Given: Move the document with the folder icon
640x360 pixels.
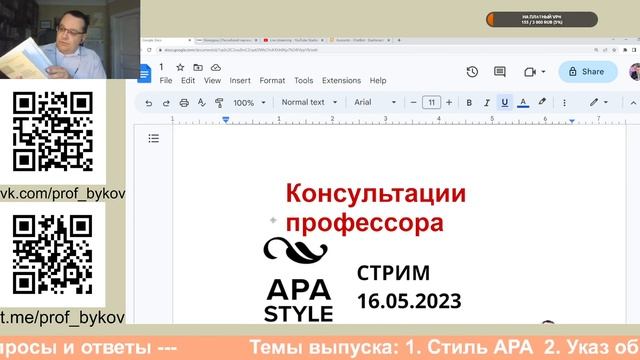Looking at the screenshot, I should click(198, 67).
